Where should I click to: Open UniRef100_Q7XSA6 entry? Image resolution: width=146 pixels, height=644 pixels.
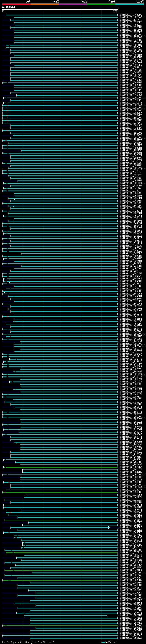131,77
